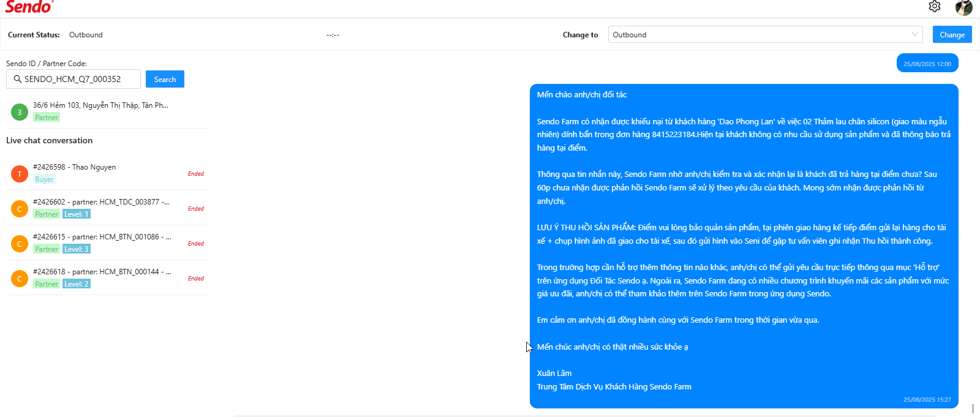980x417 pixels.
Task: Click Partner tag of chat #2426618
Action: [47, 284]
